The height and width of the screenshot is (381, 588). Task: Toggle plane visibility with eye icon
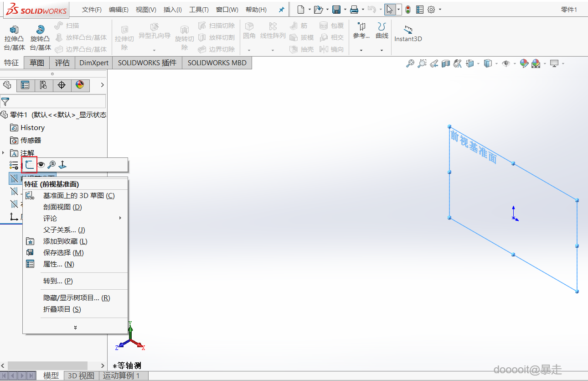point(41,164)
